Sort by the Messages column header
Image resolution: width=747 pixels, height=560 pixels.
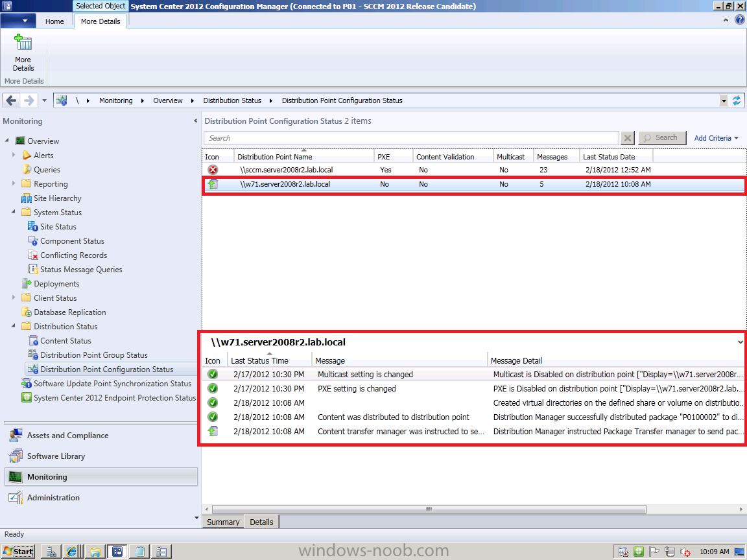556,157
